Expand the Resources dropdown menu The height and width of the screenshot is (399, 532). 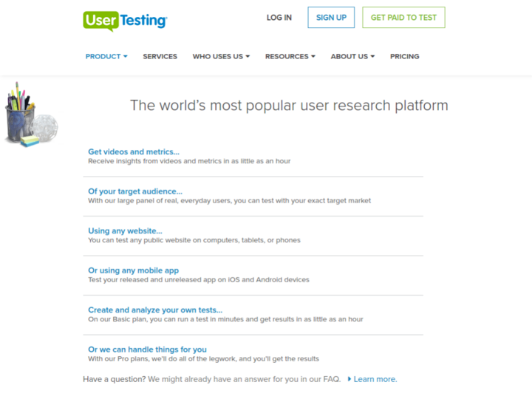coord(290,56)
